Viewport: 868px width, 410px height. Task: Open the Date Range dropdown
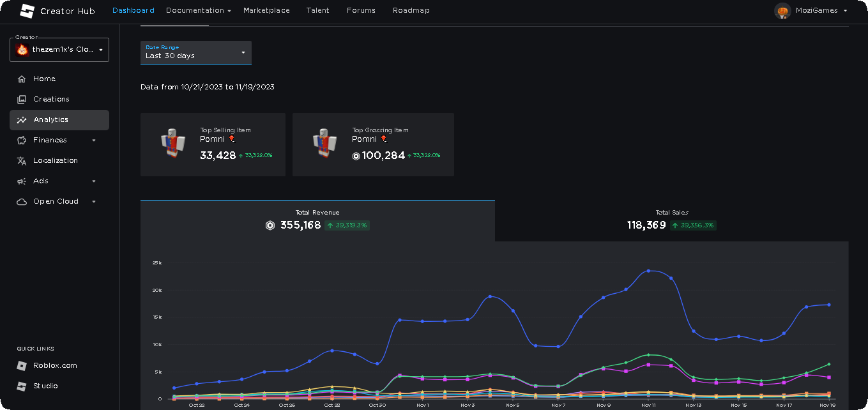(x=196, y=52)
